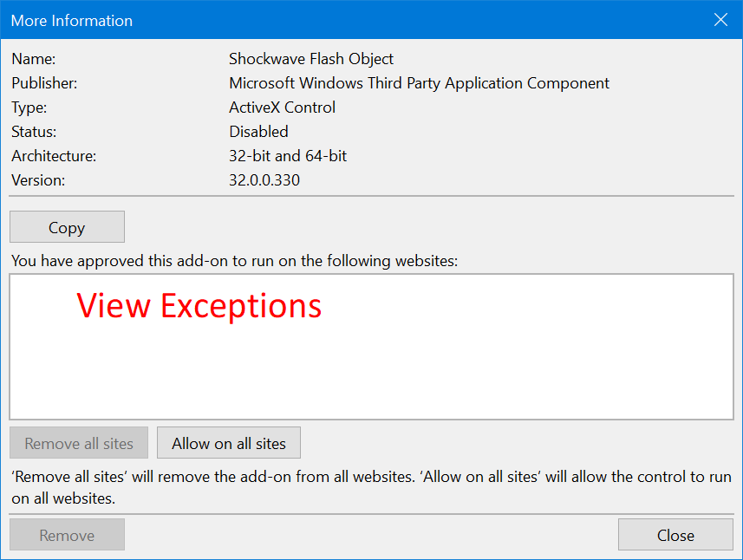Select the Shockwave Flash Object name value
Viewport: 743px width, 560px height.
point(311,59)
